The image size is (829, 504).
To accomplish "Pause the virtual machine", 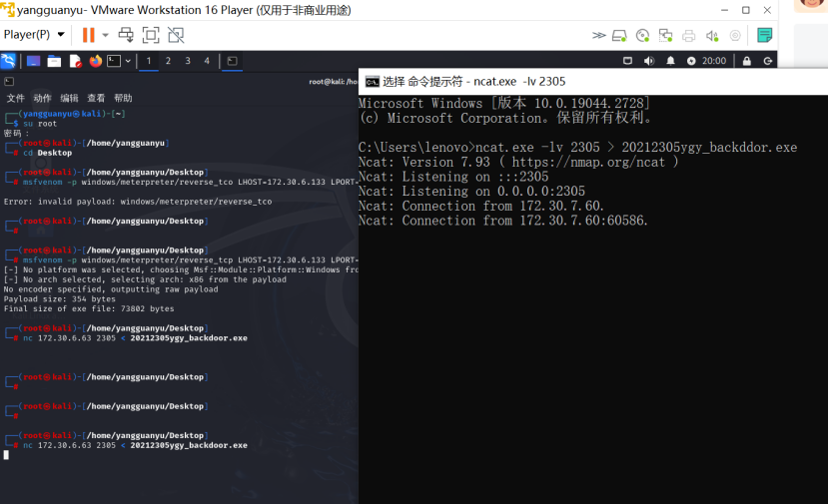I will tap(88, 35).
